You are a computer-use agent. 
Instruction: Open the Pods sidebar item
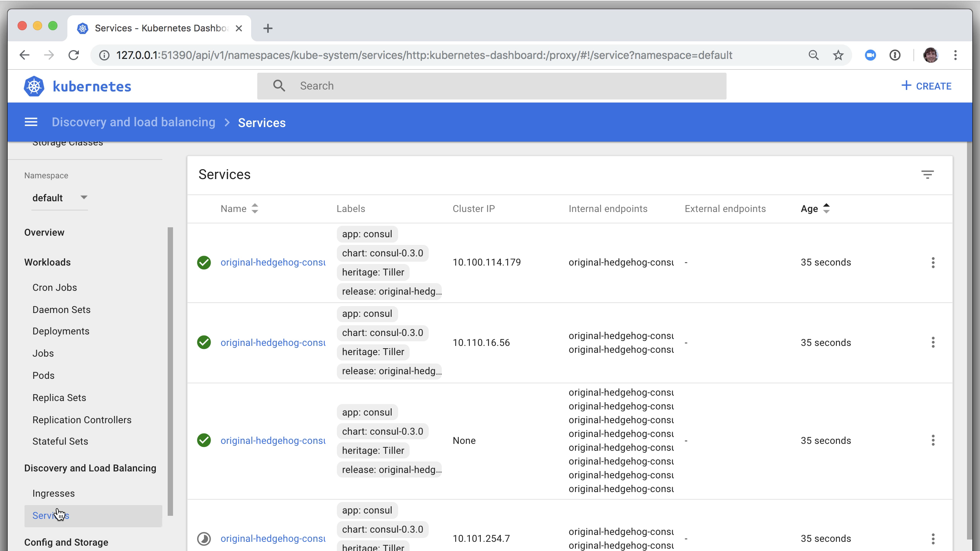[43, 375]
